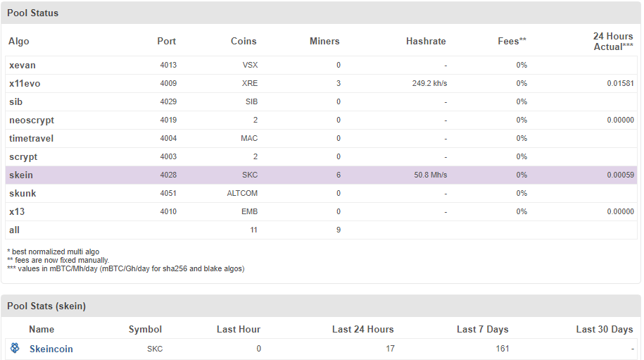644x360 pixels.
Task: Click the highlighted skein algo row
Action: [21, 175]
